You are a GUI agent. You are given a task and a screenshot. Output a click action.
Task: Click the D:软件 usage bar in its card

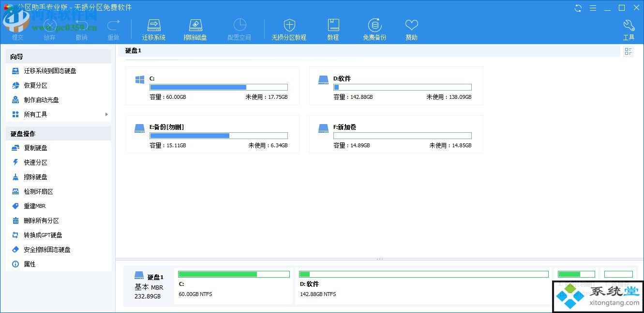[403, 87]
